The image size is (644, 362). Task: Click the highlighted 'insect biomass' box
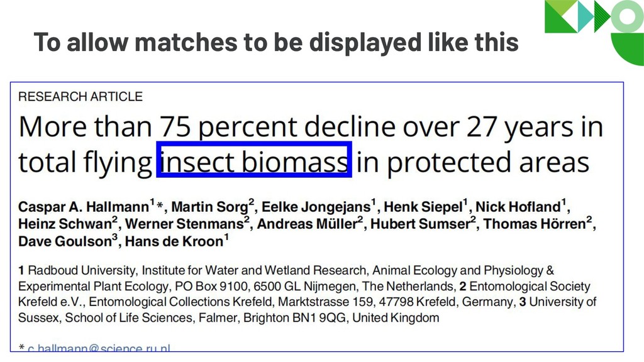pos(254,160)
